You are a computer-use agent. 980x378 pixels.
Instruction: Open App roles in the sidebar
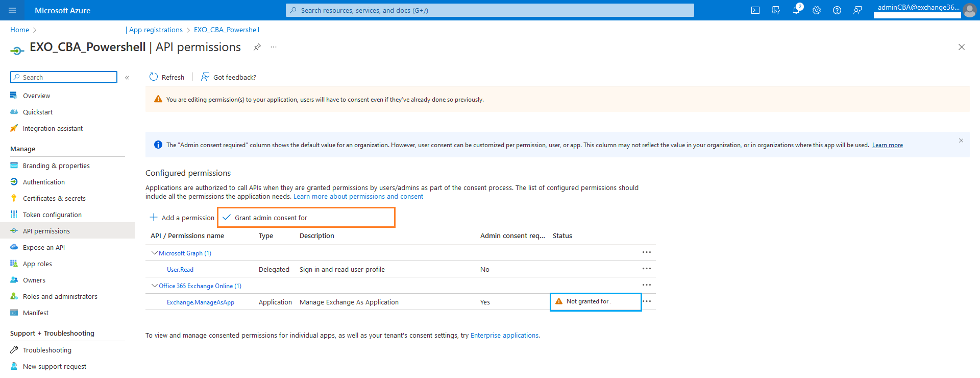coord(37,264)
